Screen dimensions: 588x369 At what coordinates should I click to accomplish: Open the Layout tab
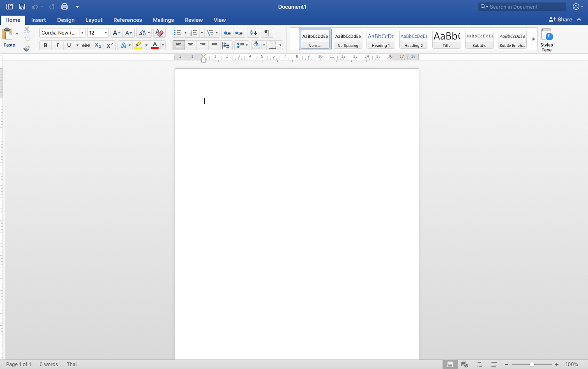[x=94, y=20]
